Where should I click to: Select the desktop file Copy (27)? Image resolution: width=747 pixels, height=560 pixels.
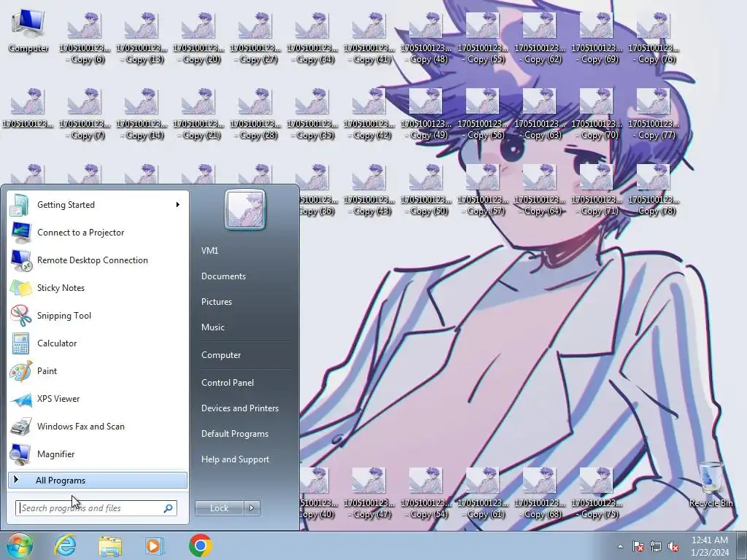(x=255, y=38)
